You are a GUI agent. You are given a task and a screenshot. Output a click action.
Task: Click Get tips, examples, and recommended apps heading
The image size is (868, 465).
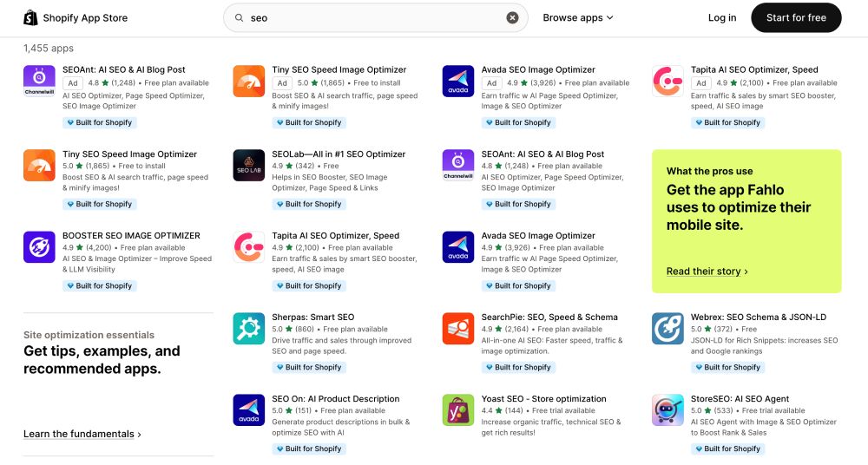[102, 360]
